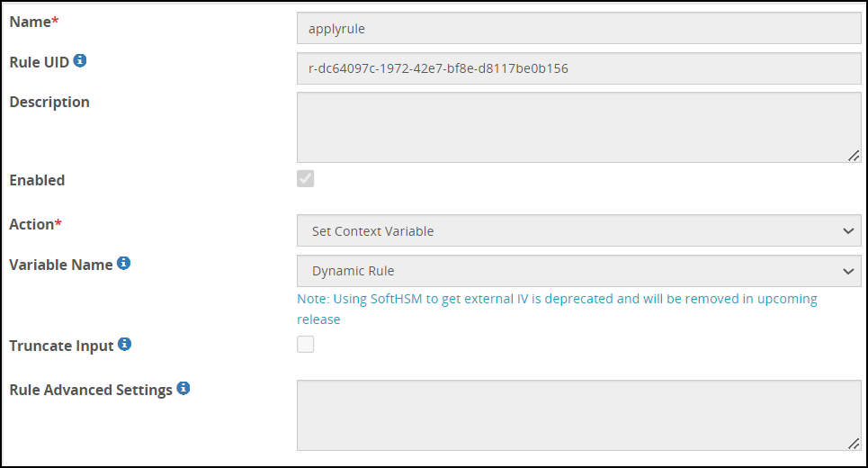Image resolution: width=868 pixels, height=468 pixels.
Task: Toggle the Enabled checkbox
Action: click(x=306, y=178)
